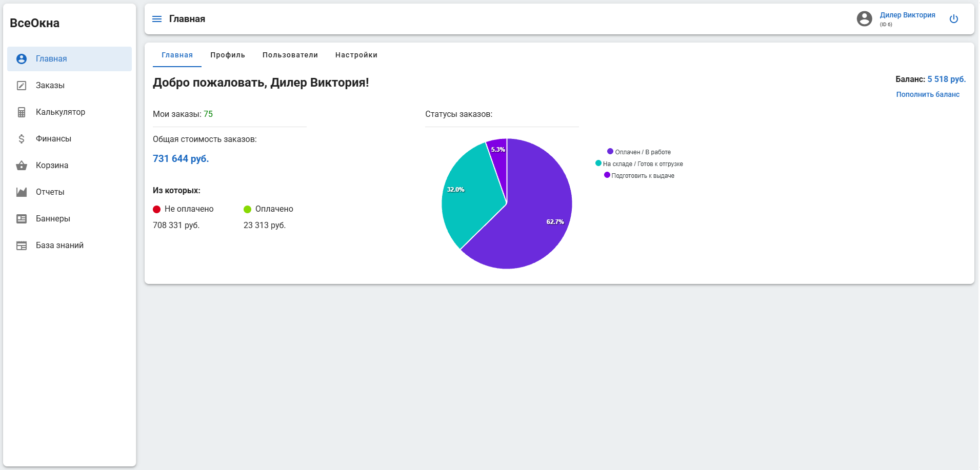
Task: Open Orders via the Заказы pencil icon
Action: pyautogui.click(x=22, y=86)
